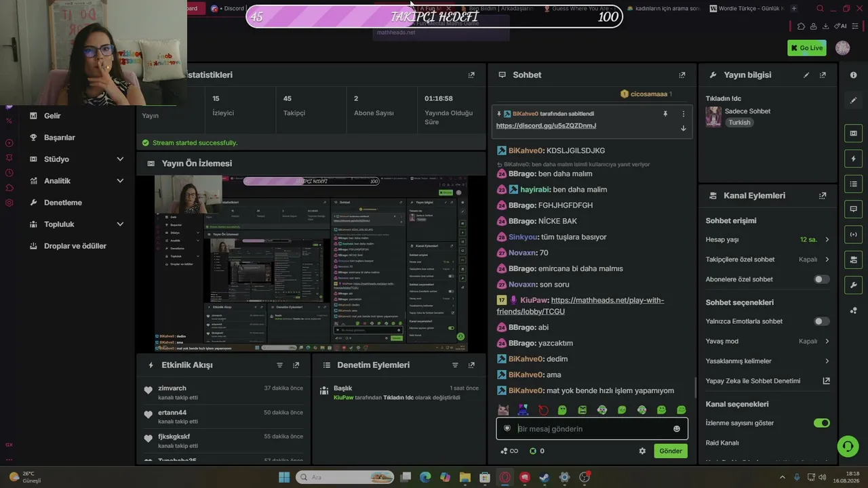Filter the Etkinlik Akışı activity feed
868x488 pixels.
[279, 365]
